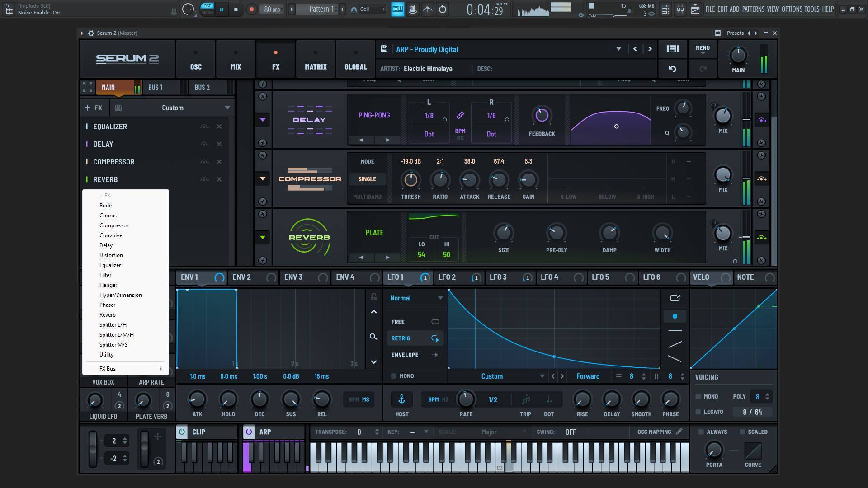This screenshot has width=868, height=488.
Task: Enable the ALWAYS portamento checkbox
Action: click(x=701, y=432)
